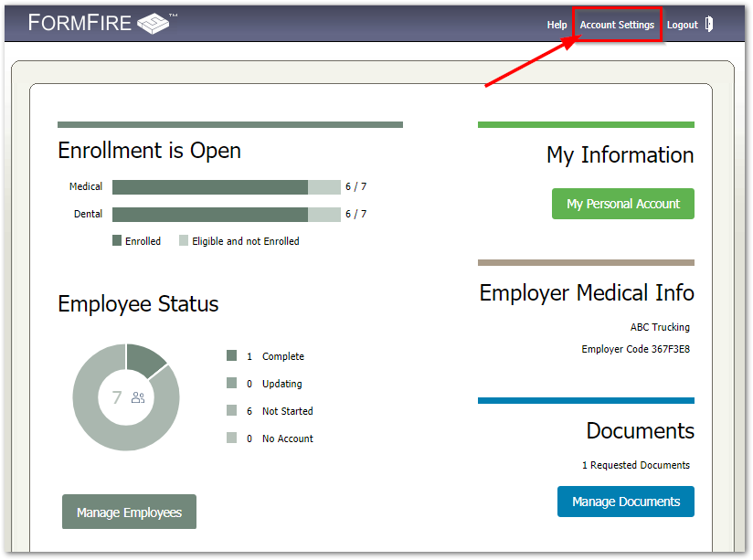Click the 'No Account' status label
Screen dimensions: 753x560
(288, 438)
